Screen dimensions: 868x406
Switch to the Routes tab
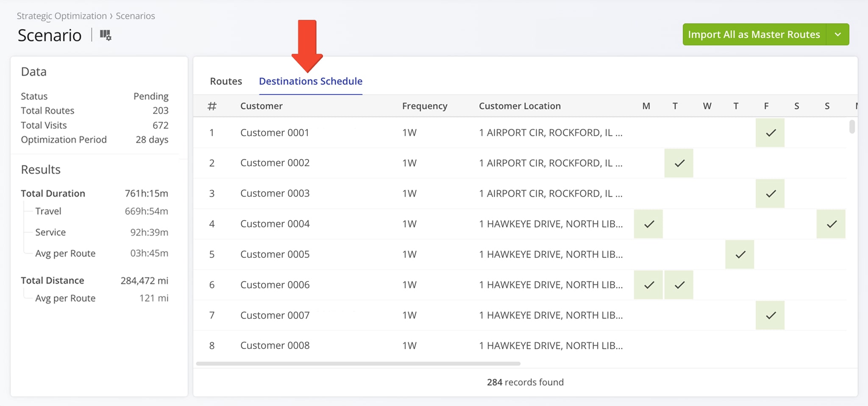tap(226, 81)
